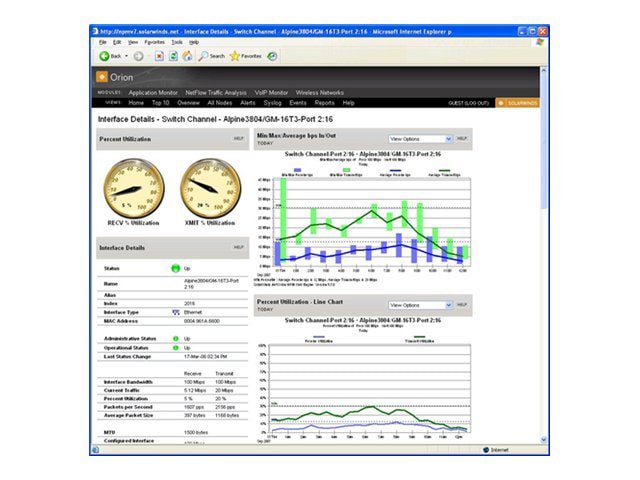The height and width of the screenshot is (480, 640).
Task: Click the XMIT % Utilization gauge
Action: (211, 189)
